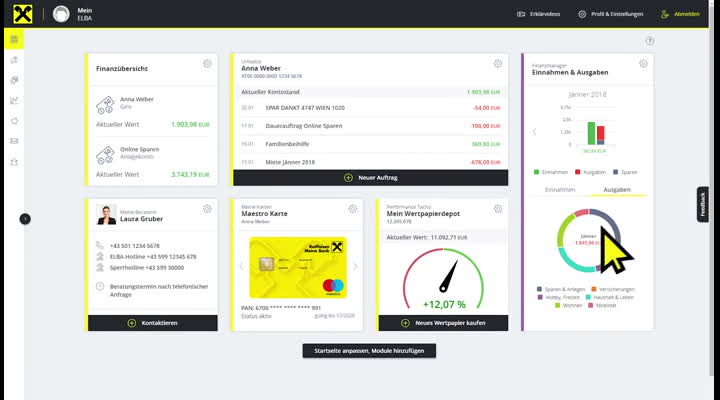The image size is (720, 400).
Task: Click the envelope mailbox icon in sidebar
Action: point(14,140)
